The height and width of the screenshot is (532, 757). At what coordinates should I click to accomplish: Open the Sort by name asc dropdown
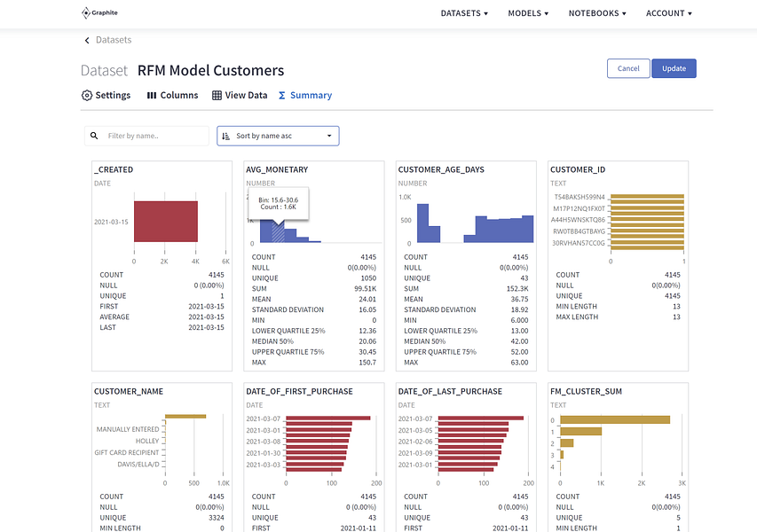click(x=278, y=136)
